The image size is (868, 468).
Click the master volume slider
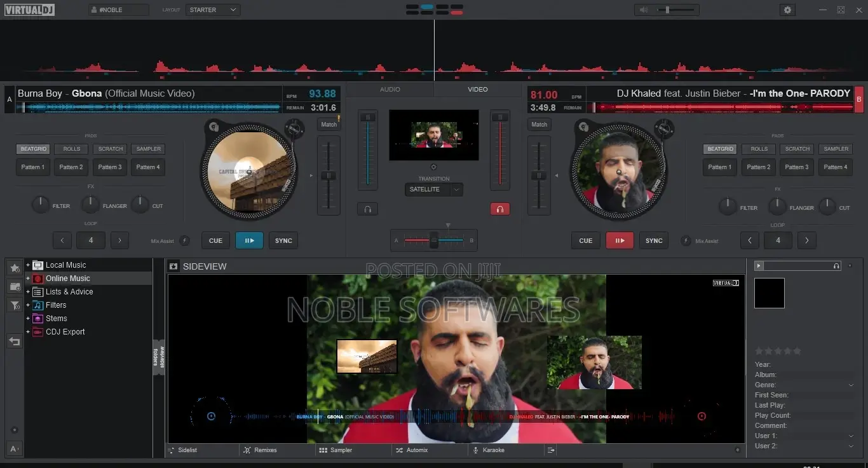677,10
